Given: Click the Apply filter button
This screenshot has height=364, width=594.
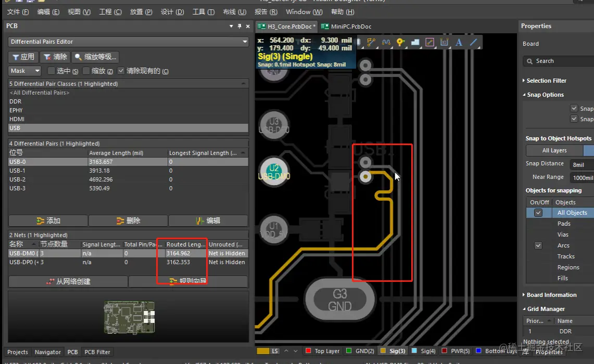Looking at the screenshot, I should pyautogui.click(x=23, y=57).
